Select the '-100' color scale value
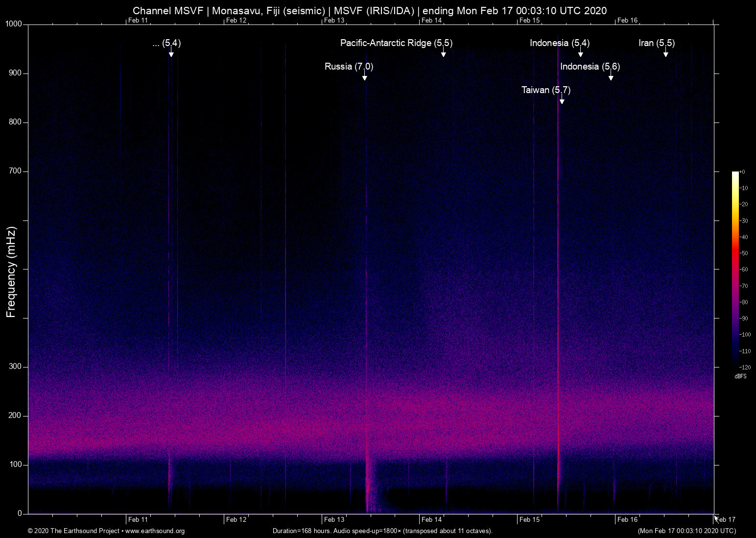 [745, 335]
